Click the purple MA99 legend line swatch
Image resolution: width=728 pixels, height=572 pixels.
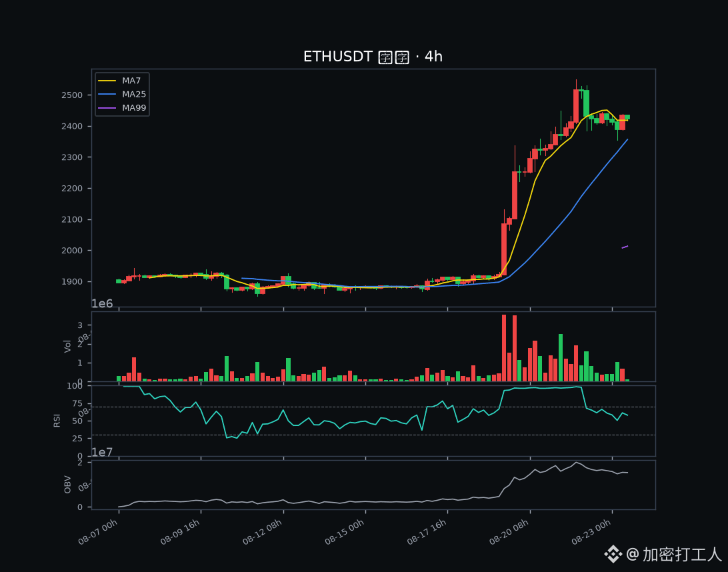tap(107, 108)
